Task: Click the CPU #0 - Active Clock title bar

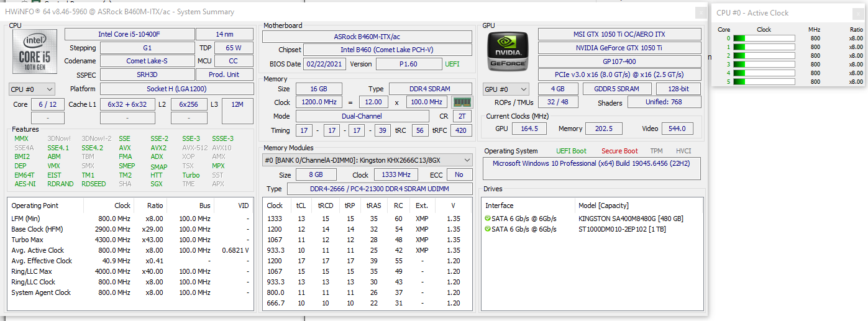Action: (789, 12)
